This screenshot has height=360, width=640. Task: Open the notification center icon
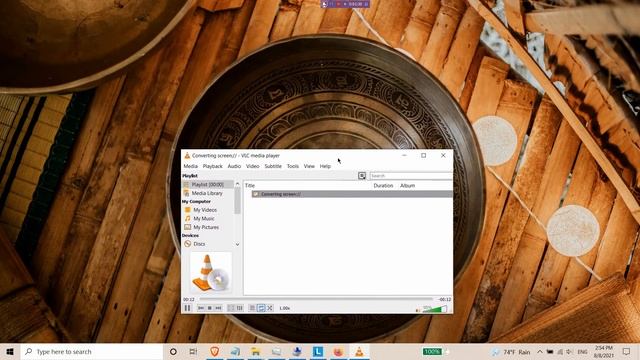(627, 351)
